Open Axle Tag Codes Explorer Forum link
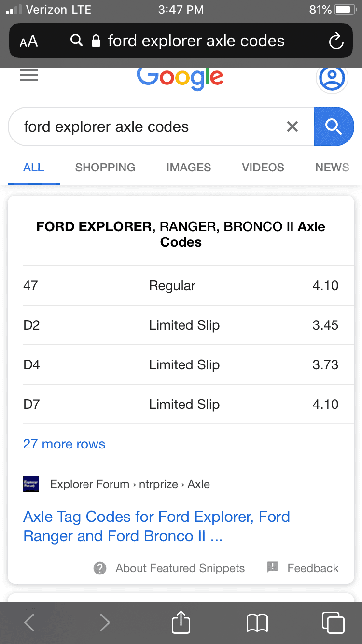This screenshot has width=362, height=644. pos(156,526)
